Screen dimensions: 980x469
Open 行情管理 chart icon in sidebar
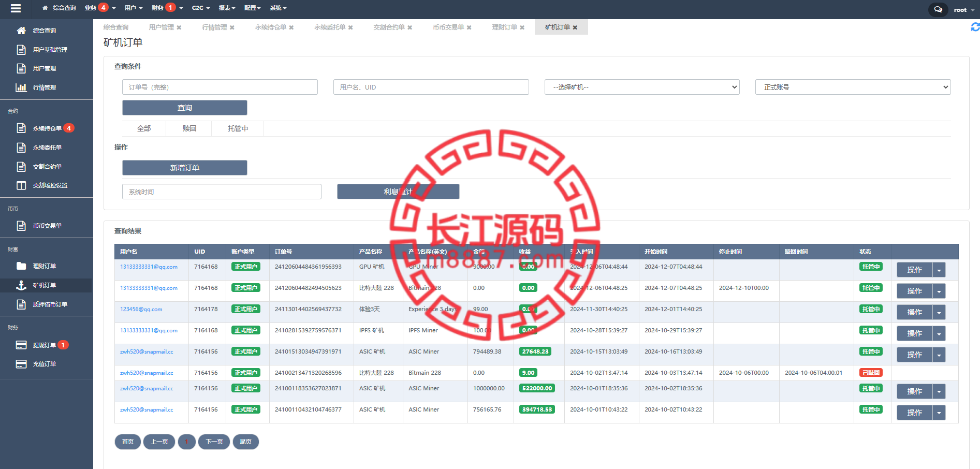click(21, 87)
